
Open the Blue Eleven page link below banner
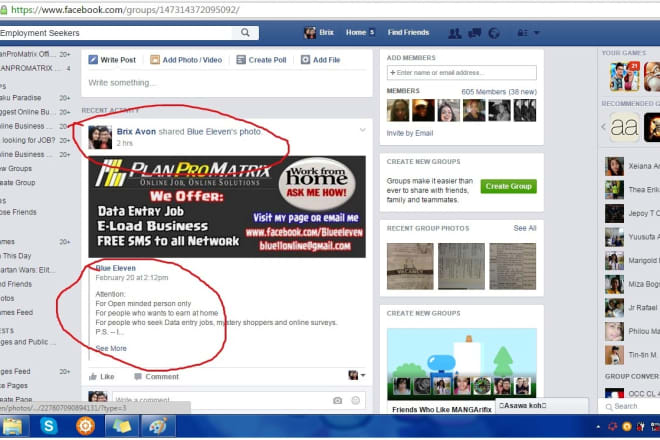pos(116,268)
